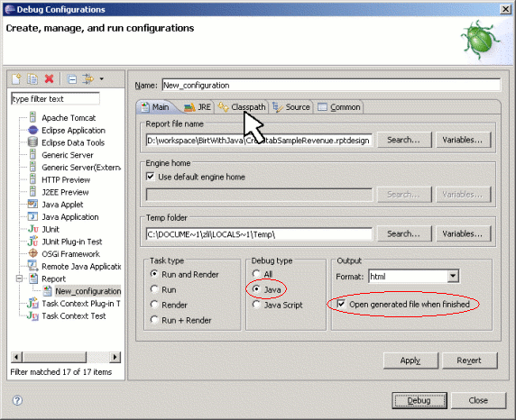Click Variables for Report file name
The image size is (516, 420).
pyautogui.click(x=463, y=140)
